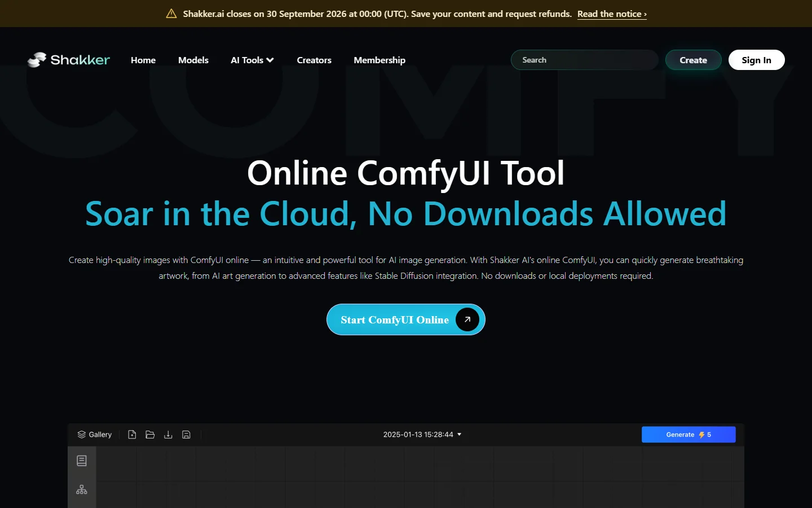Open the Membership page
The height and width of the screenshot is (508, 812).
tap(379, 60)
